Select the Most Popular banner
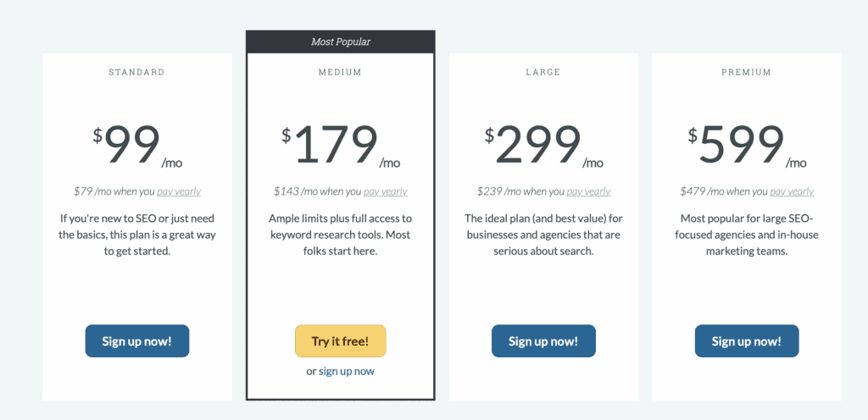Screen dimensions: 868x420 click(340, 41)
